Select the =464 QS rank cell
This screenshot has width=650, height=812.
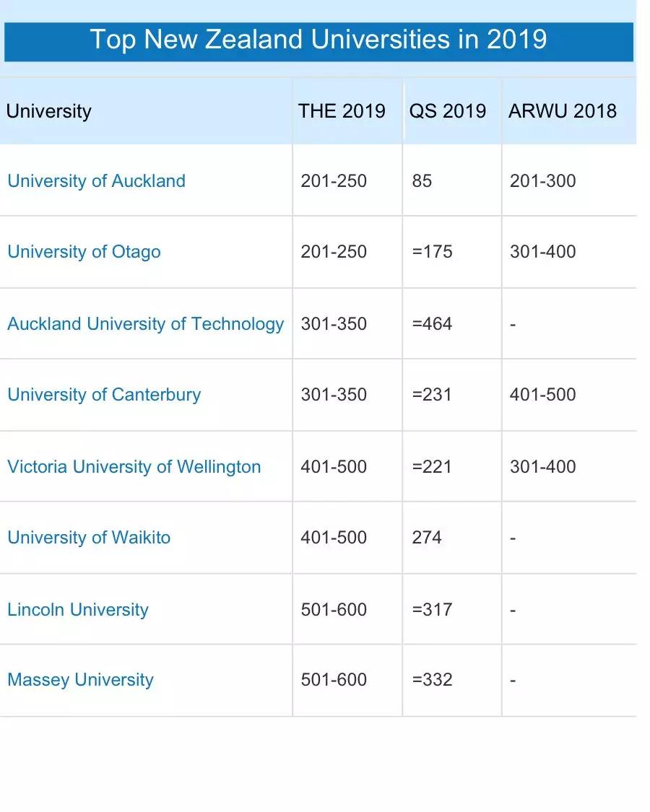coord(432,323)
